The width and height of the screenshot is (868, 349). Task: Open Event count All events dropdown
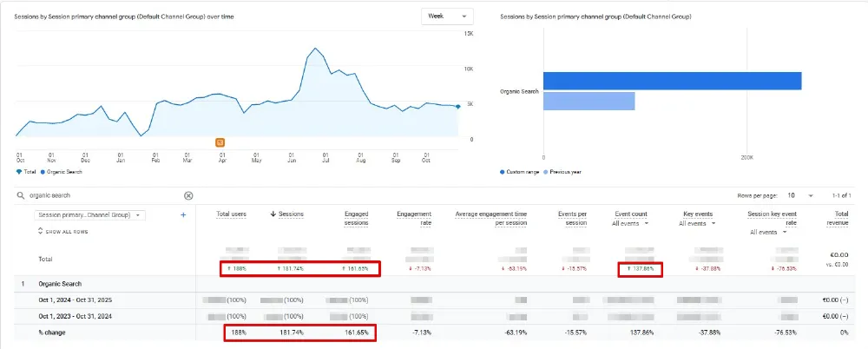click(x=629, y=224)
